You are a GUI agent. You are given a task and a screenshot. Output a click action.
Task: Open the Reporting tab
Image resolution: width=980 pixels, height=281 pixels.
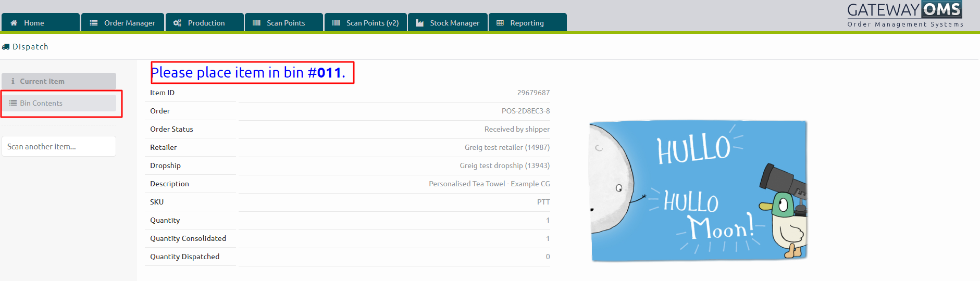528,22
